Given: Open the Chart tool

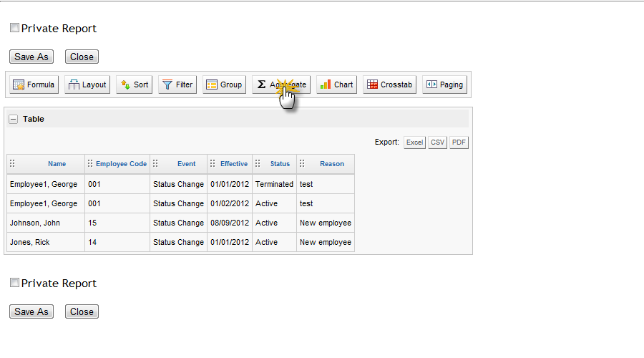Looking at the screenshot, I should click(336, 84).
